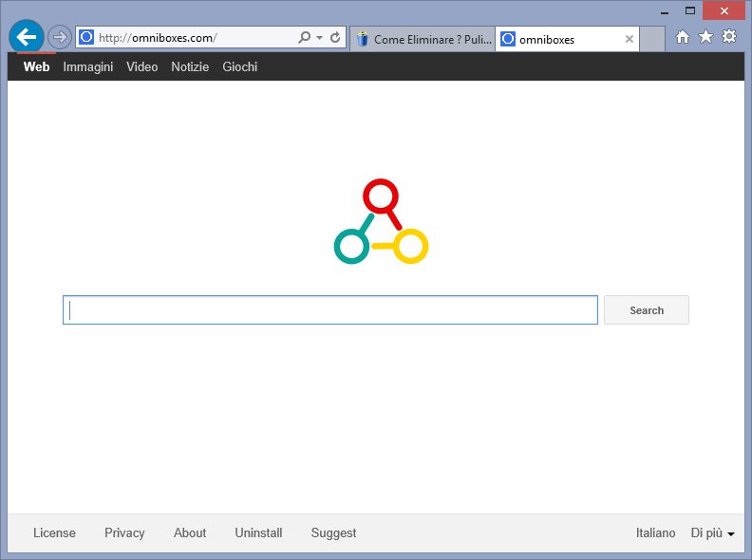Open the Suggest link in footer
This screenshot has width=752, height=560.
coord(334,533)
